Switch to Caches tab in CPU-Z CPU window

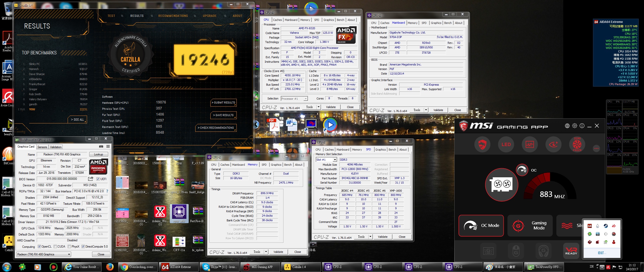click(277, 20)
